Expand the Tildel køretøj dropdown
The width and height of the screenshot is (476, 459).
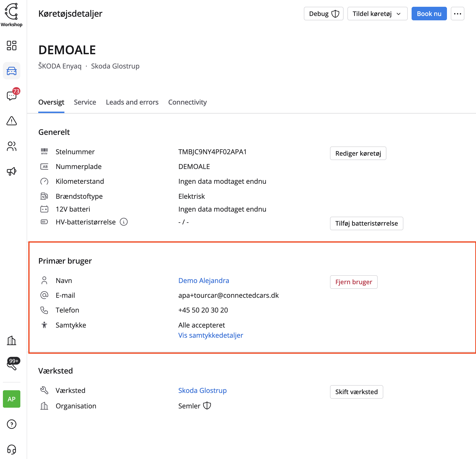377,14
